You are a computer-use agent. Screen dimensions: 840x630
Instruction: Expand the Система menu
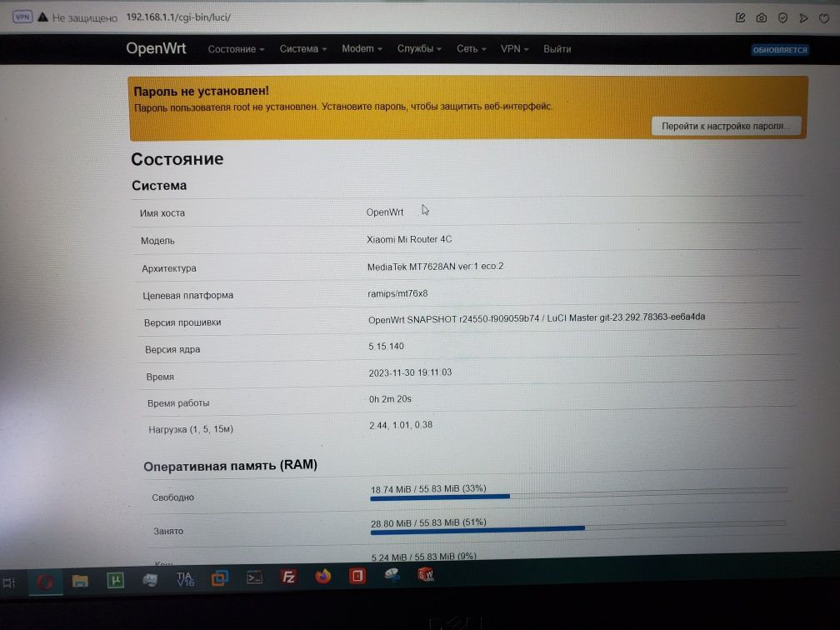[302, 49]
